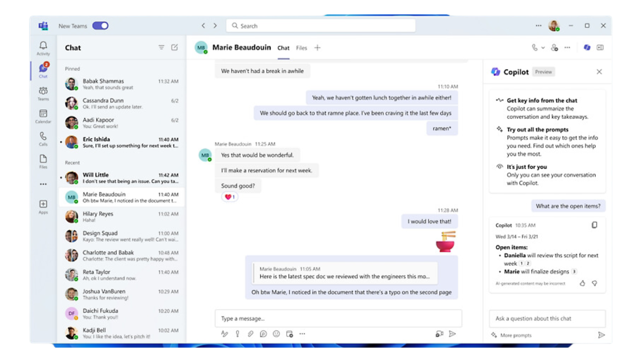
Task: Open more chat options ellipsis
Action: click(x=567, y=48)
